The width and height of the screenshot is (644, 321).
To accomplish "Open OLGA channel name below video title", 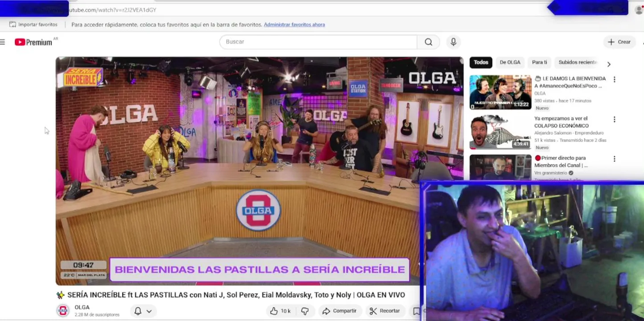I will [82, 307].
